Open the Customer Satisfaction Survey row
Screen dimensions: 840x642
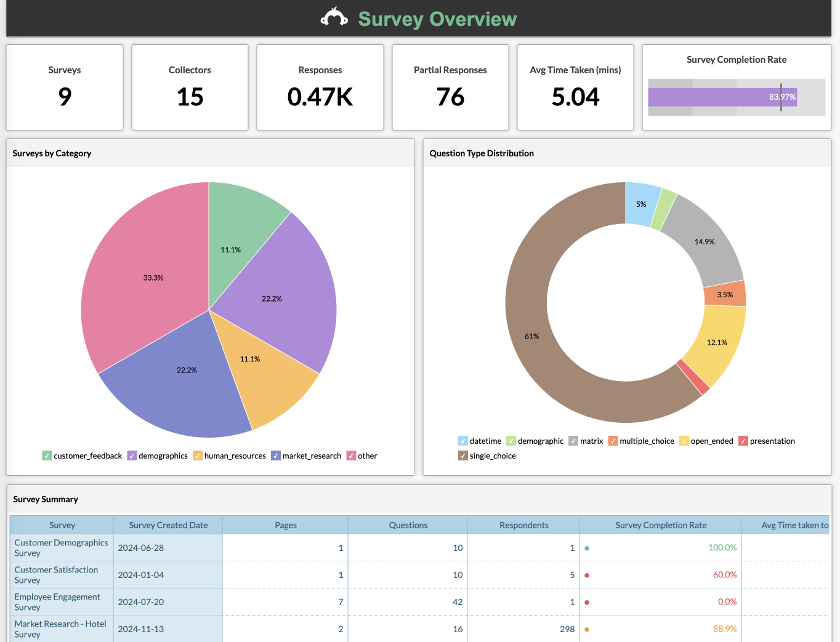56,575
